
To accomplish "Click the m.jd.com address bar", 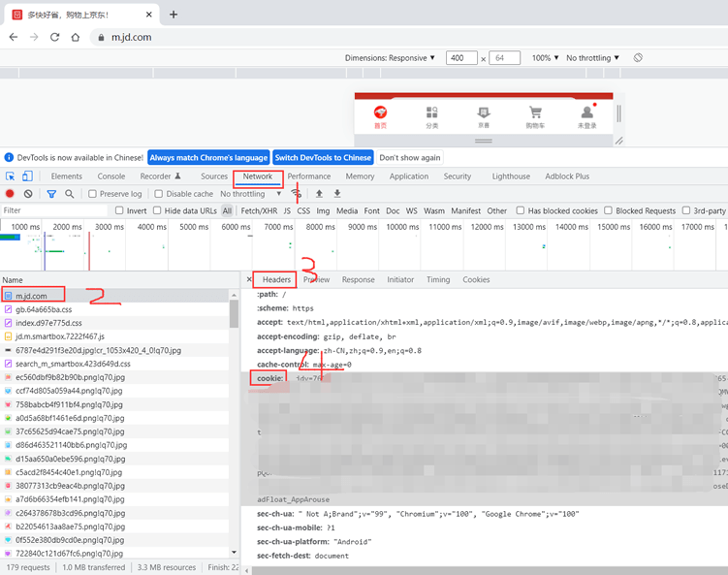I will (408, 37).
